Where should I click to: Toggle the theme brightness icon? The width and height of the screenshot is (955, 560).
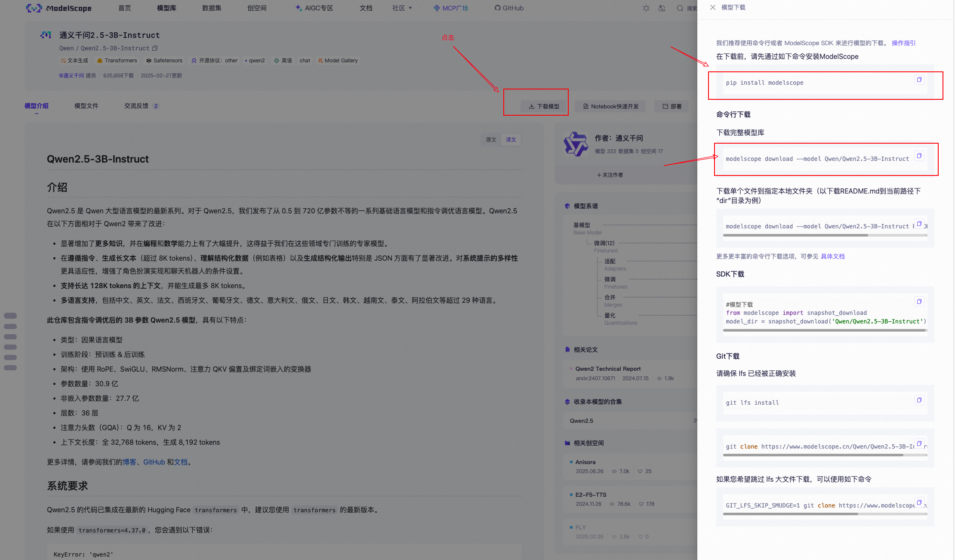646,8
